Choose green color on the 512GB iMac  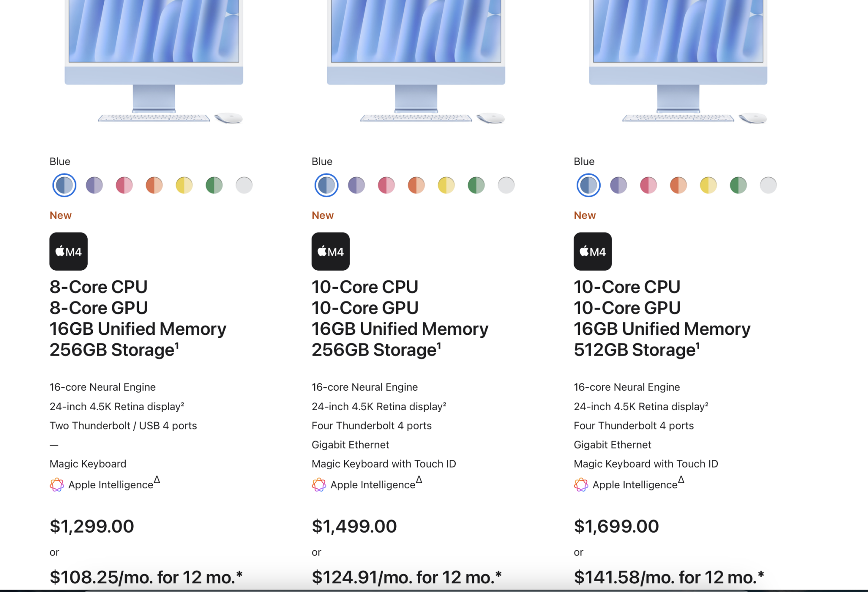(738, 185)
